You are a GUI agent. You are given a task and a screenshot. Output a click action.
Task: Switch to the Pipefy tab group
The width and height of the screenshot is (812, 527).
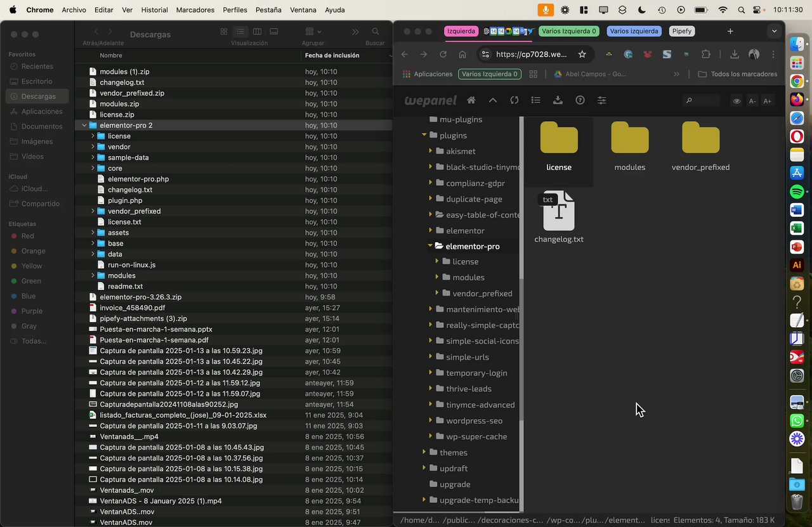point(682,31)
